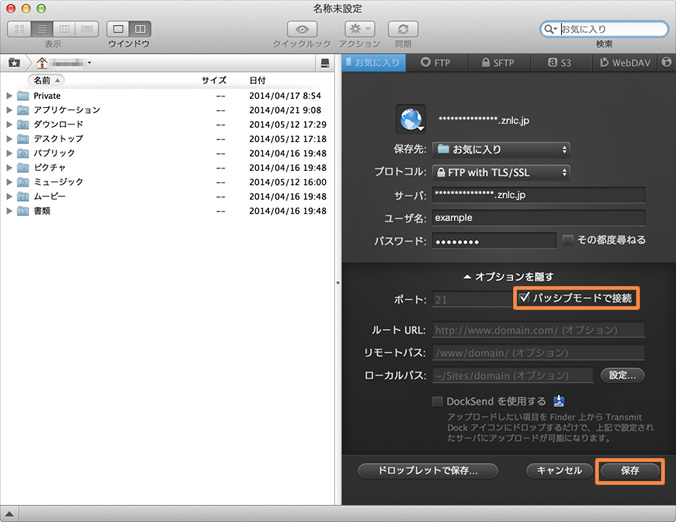Click the rightmost tab icon after WebDAV
Image resolution: width=676 pixels, height=522 pixels.
pyautogui.click(x=667, y=63)
